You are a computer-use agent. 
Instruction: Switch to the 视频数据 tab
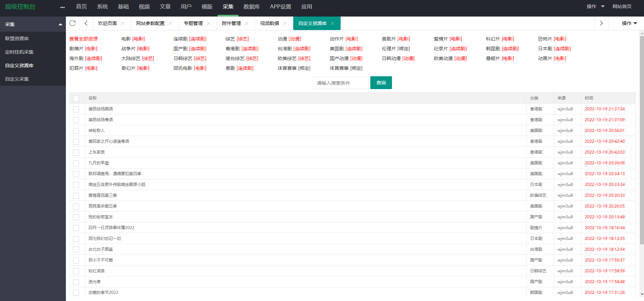point(270,23)
